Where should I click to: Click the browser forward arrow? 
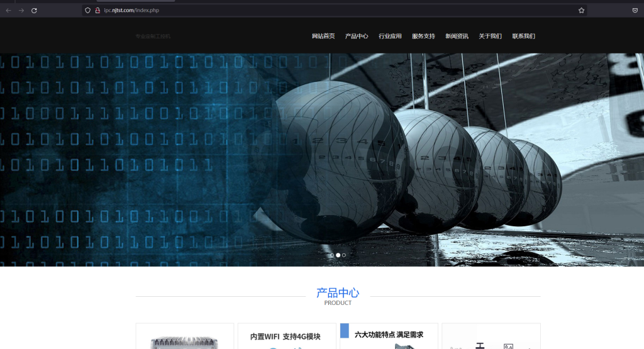(x=21, y=11)
